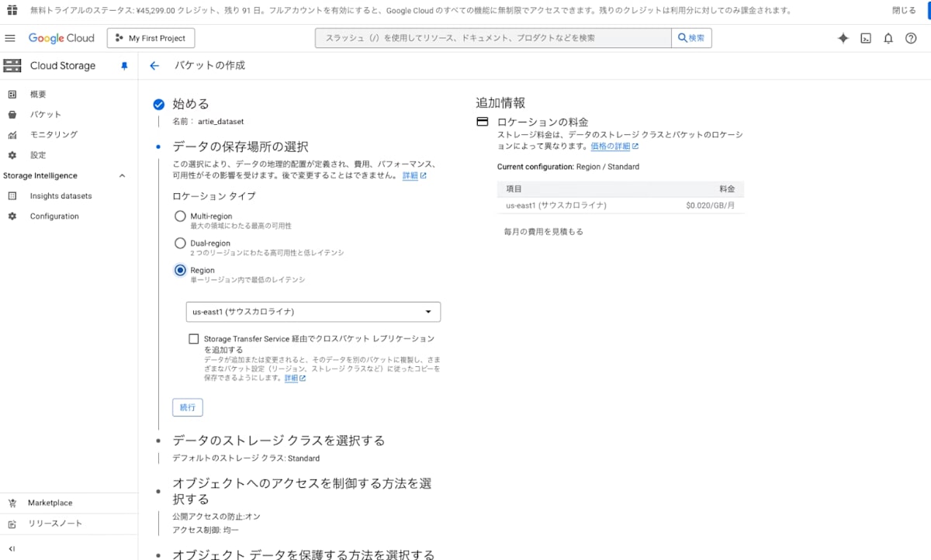
Task: Click the blue checkmark beside 始める
Action: click(159, 105)
